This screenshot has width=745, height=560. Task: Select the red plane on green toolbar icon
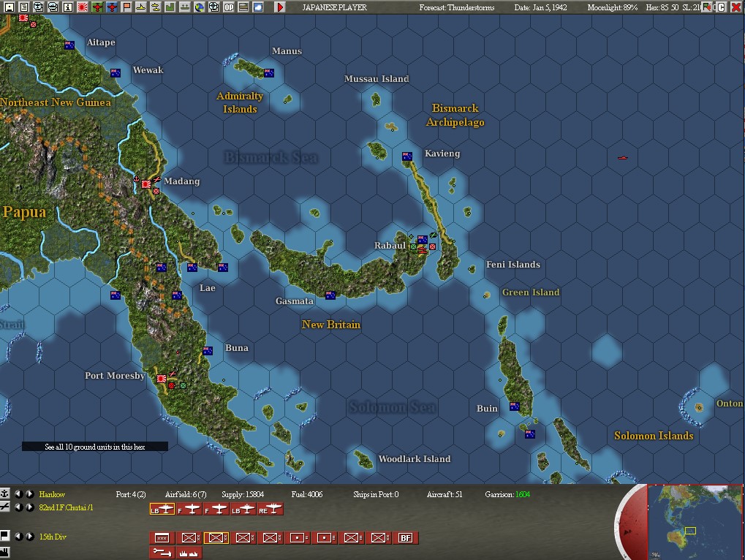tap(97, 7)
